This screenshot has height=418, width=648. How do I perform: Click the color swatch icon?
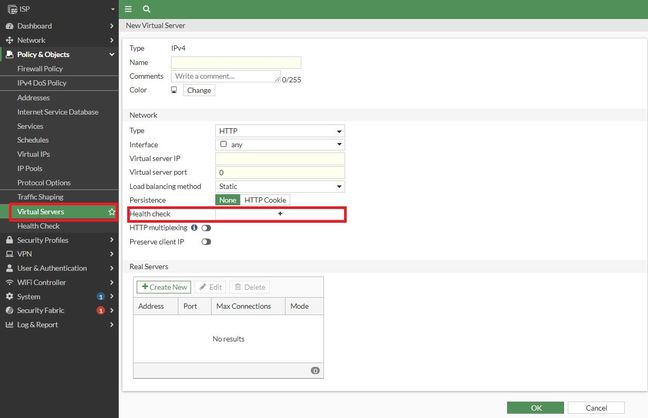point(174,90)
